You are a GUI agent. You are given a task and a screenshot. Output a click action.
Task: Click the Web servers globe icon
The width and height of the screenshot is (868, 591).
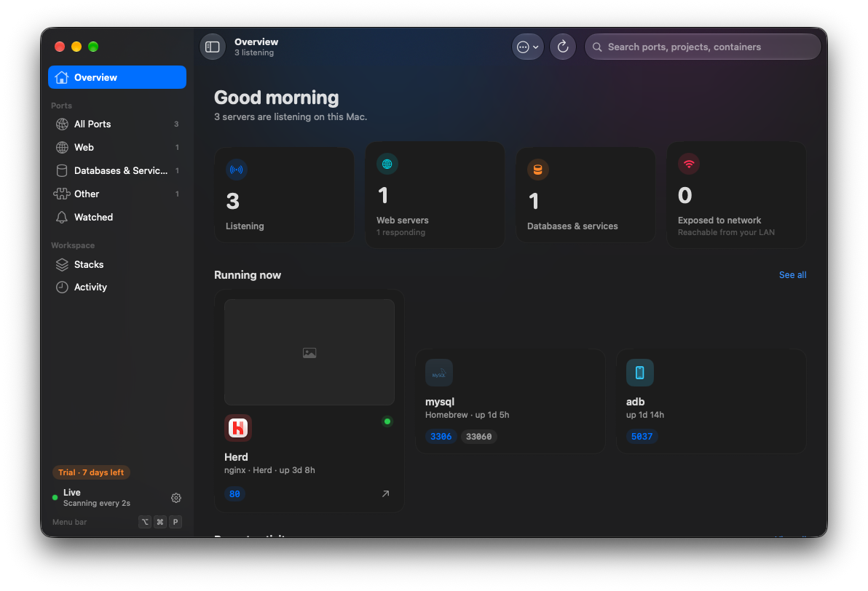pyautogui.click(x=387, y=164)
